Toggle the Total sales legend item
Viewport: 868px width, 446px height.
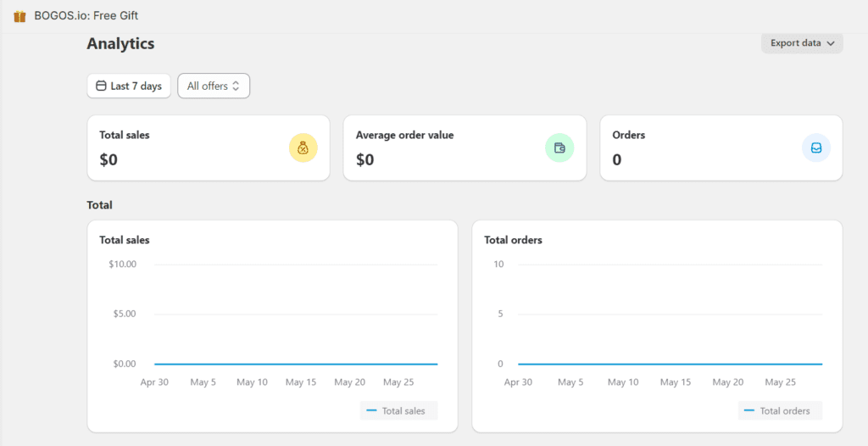397,411
